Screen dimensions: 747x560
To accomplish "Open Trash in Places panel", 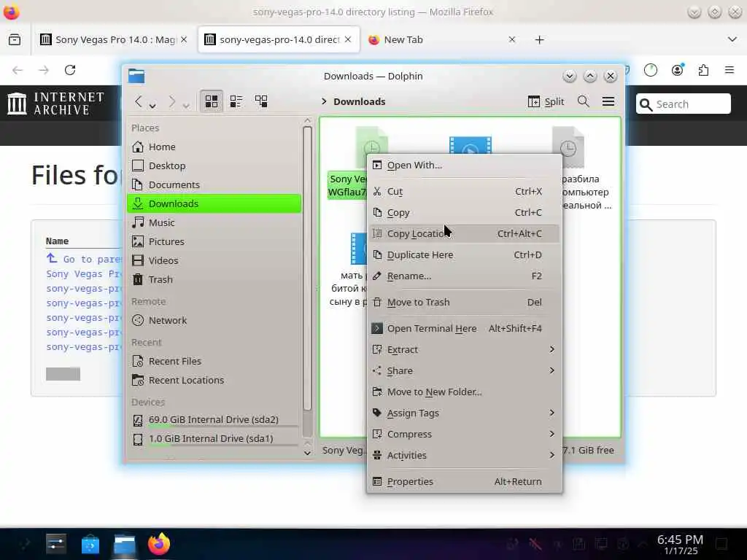I will pos(214,279).
